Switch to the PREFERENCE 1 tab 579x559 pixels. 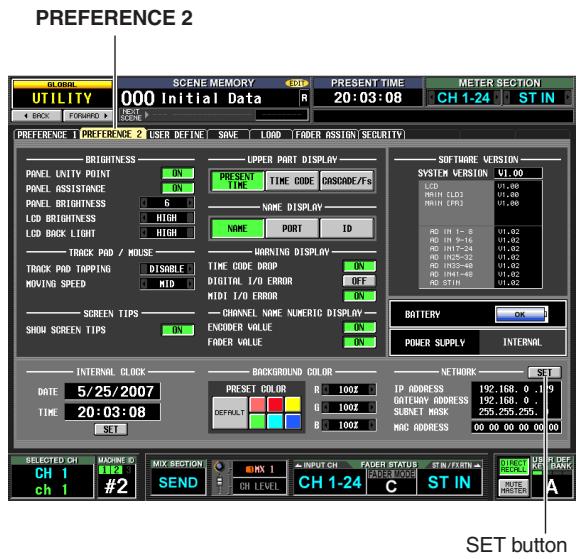(x=47, y=135)
